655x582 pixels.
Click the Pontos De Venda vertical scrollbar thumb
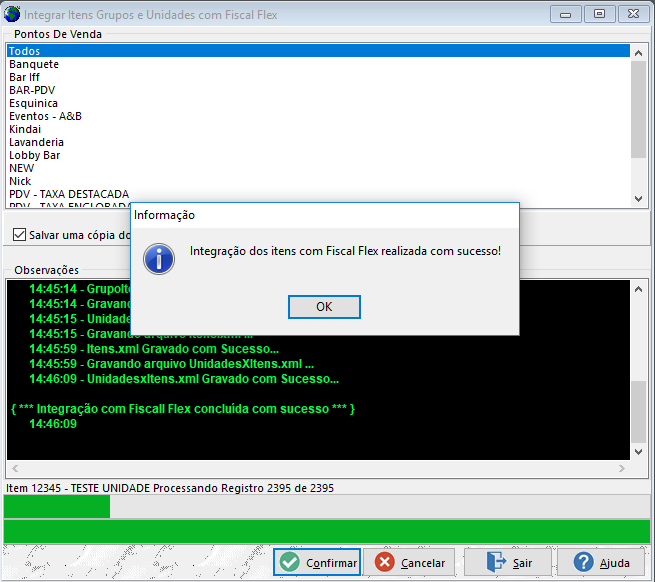(x=638, y=109)
